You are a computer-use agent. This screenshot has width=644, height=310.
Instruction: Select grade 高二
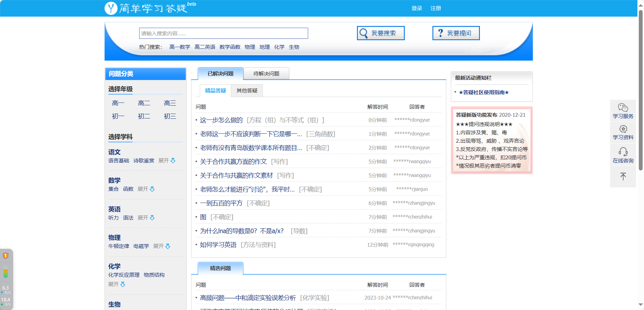point(144,103)
